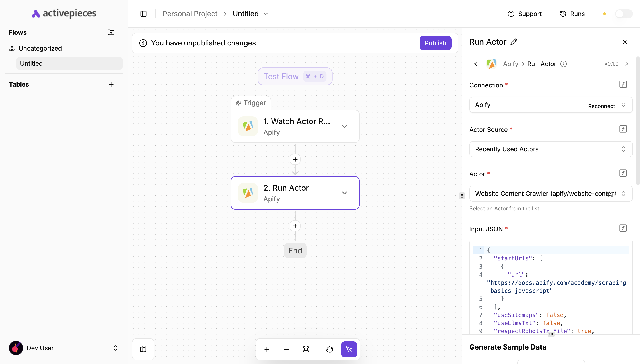640x364 pixels.
Task: Activate the hand pan tool
Action: click(x=330, y=349)
